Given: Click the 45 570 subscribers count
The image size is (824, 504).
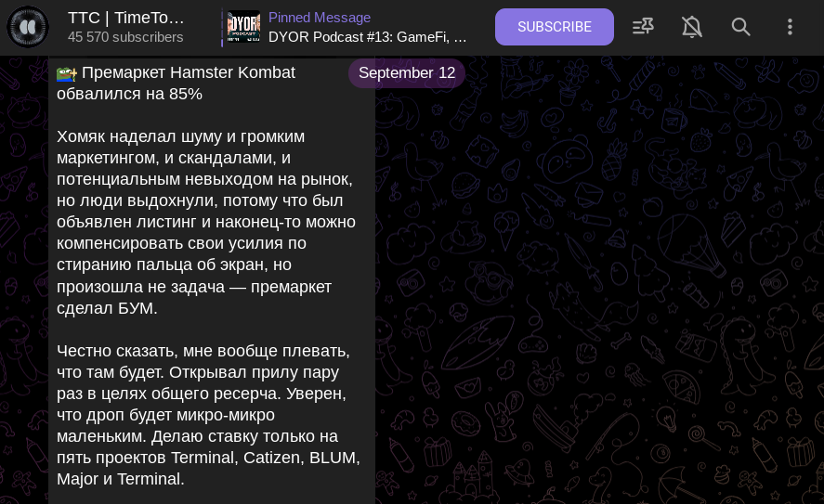Looking at the screenshot, I should click(x=125, y=37).
